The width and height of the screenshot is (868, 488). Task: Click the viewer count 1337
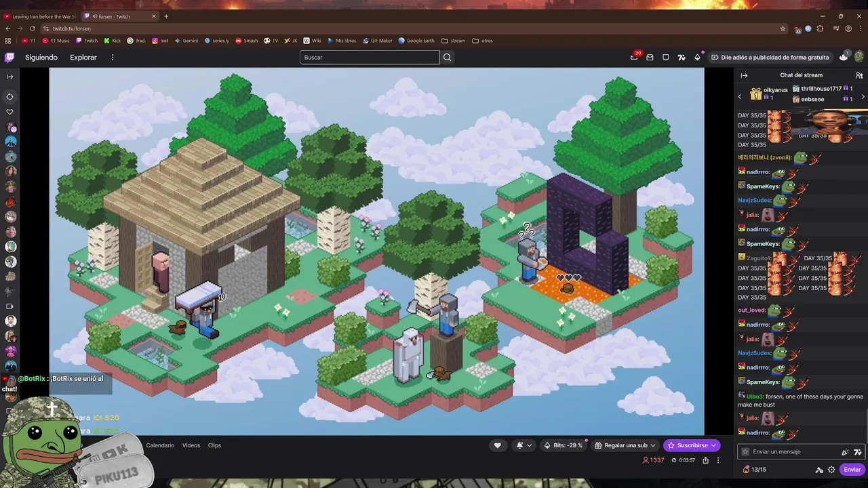coord(653,460)
